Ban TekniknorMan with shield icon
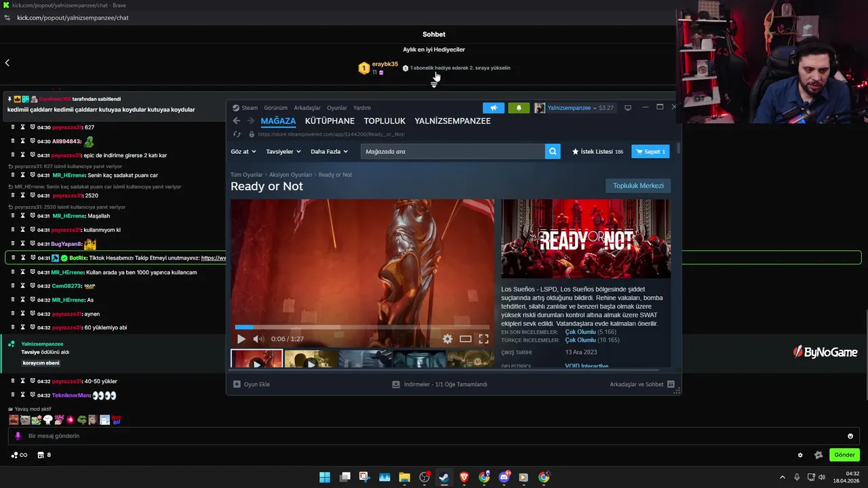This screenshot has height=488, width=868. click(x=33, y=395)
